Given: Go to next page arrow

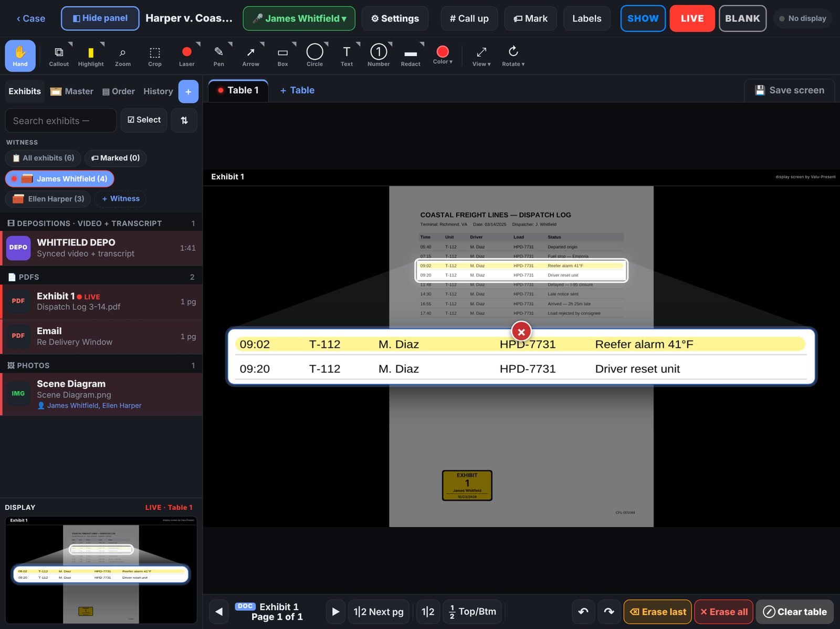Looking at the screenshot, I should click(335, 612).
